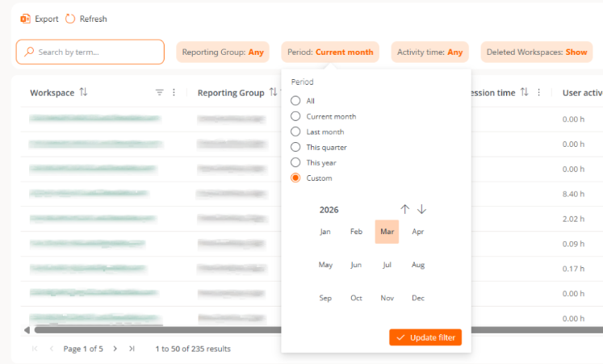Jump to last page of results
This screenshot has height=364, width=603.
132,349
